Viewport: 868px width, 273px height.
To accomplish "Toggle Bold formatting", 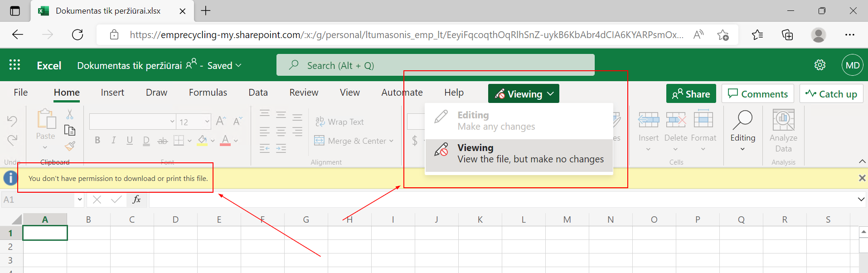I will pos(97,141).
